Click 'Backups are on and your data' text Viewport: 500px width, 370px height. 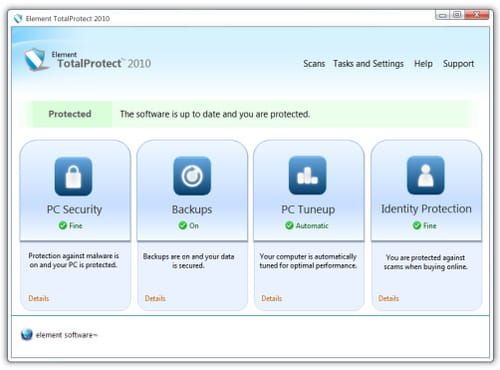(x=189, y=261)
